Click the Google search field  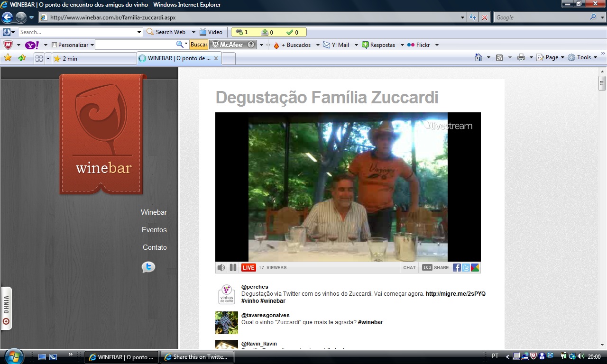[x=541, y=18]
